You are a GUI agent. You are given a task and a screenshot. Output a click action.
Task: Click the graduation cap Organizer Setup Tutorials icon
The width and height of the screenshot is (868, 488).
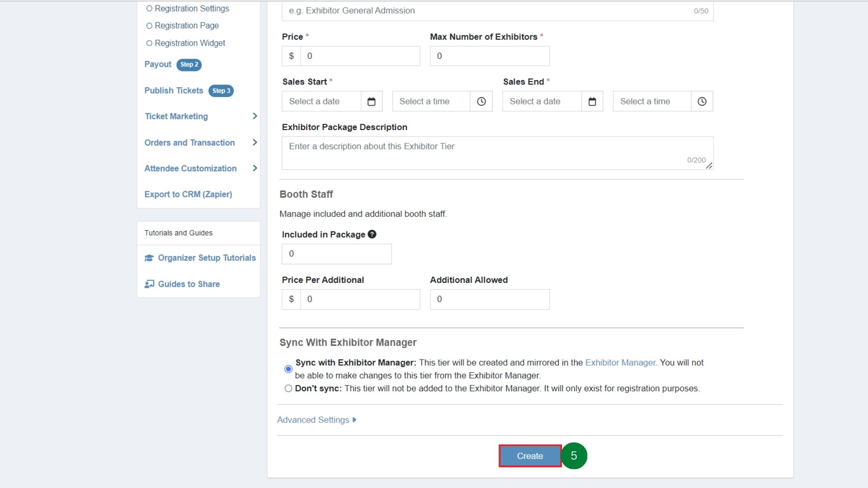[149, 258]
